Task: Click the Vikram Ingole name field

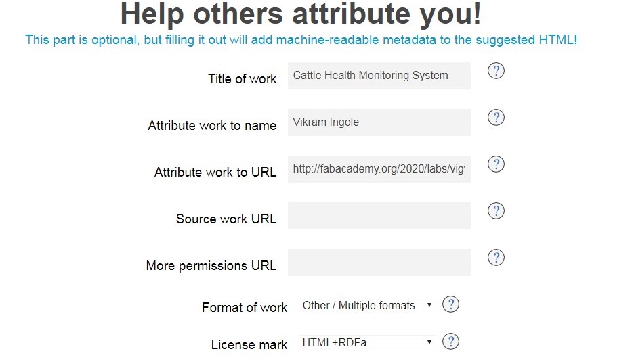Action: 379,122
